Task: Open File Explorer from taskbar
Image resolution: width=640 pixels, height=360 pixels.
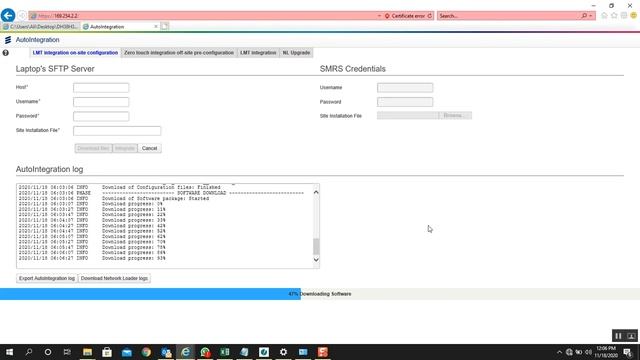Action: click(x=87, y=352)
